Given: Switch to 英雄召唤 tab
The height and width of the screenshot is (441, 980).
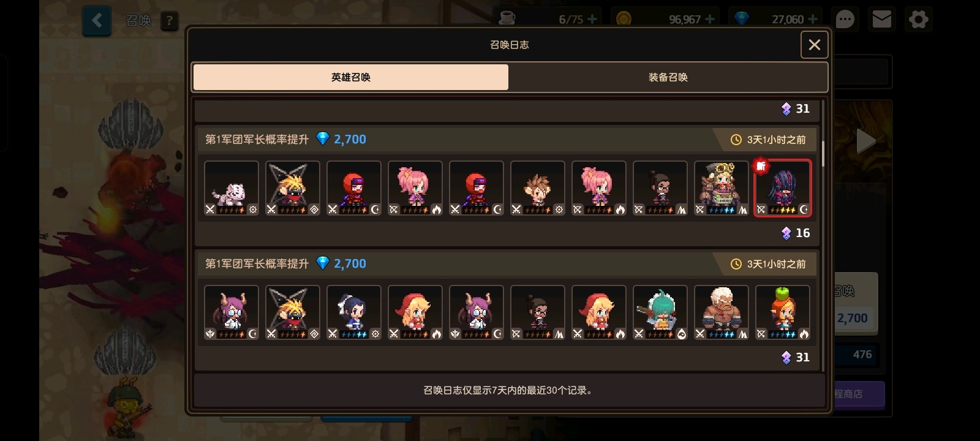Looking at the screenshot, I should coord(351,77).
